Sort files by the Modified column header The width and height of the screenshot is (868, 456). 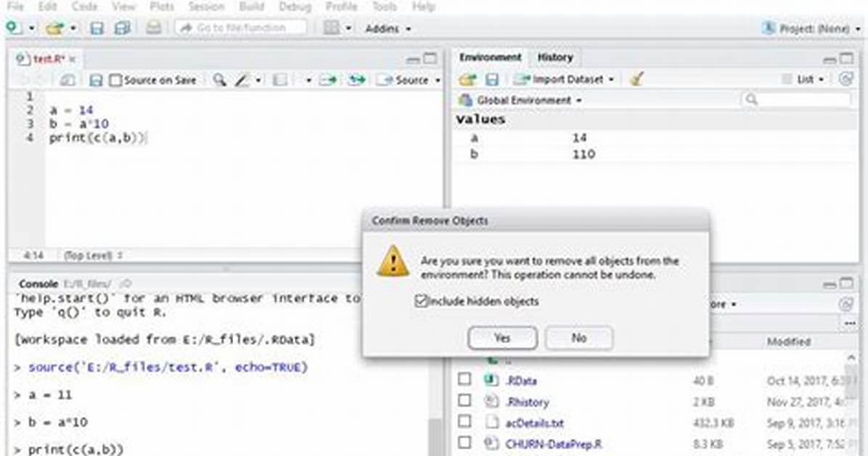click(x=788, y=341)
